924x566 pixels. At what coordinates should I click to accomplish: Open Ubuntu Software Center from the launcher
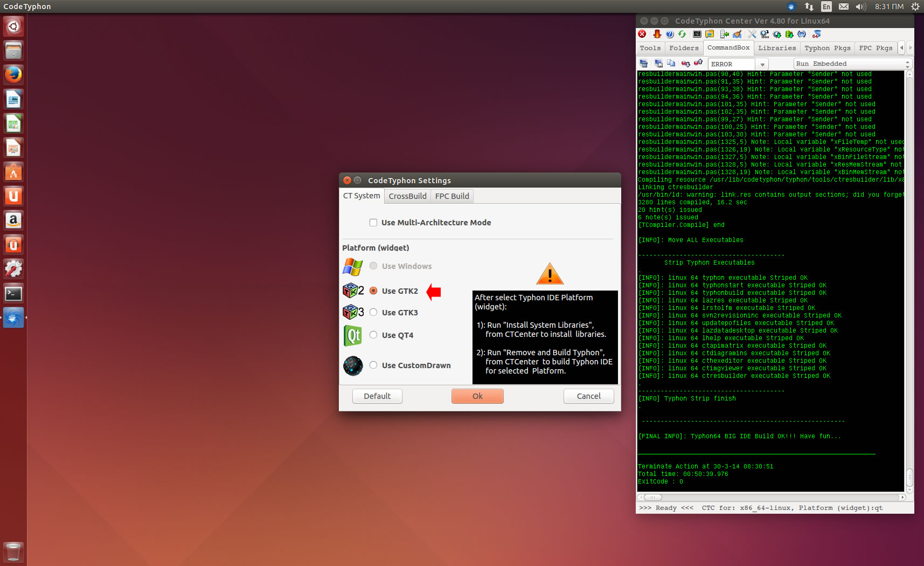tap(13, 172)
